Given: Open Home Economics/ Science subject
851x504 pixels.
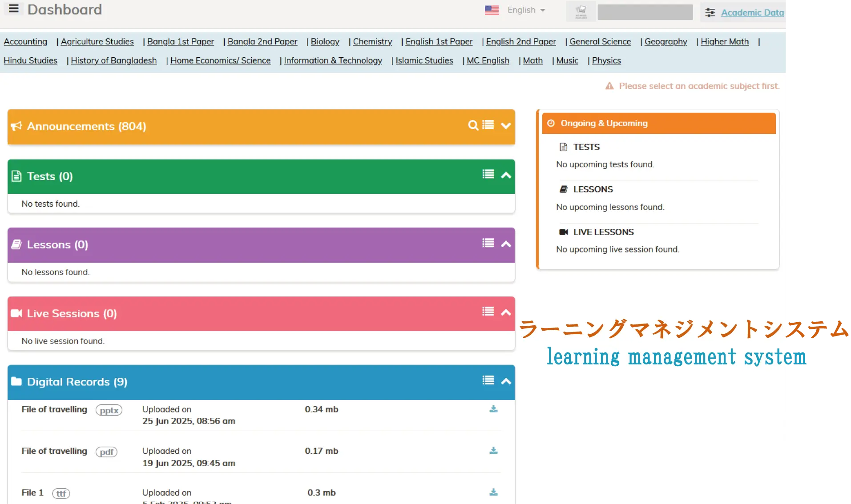Looking at the screenshot, I should [x=220, y=60].
